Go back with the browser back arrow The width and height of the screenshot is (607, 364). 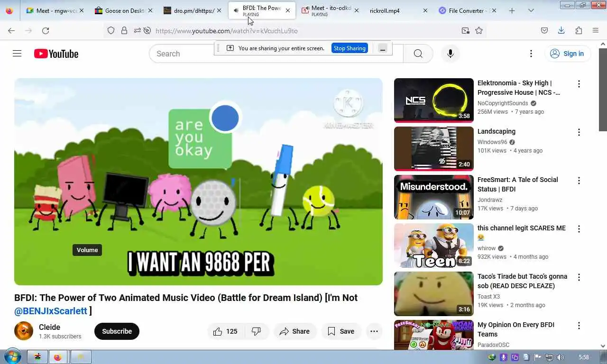(x=11, y=30)
